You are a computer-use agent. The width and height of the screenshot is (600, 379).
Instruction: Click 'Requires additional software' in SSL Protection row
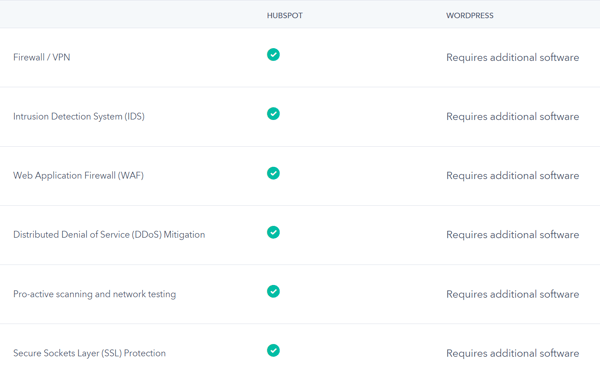pyautogui.click(x=512, y=353)
